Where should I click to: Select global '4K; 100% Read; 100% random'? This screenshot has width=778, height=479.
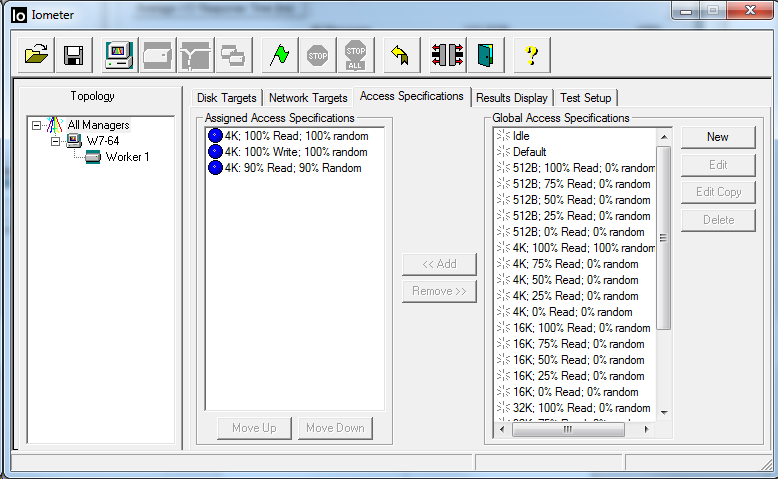point(584,248)
